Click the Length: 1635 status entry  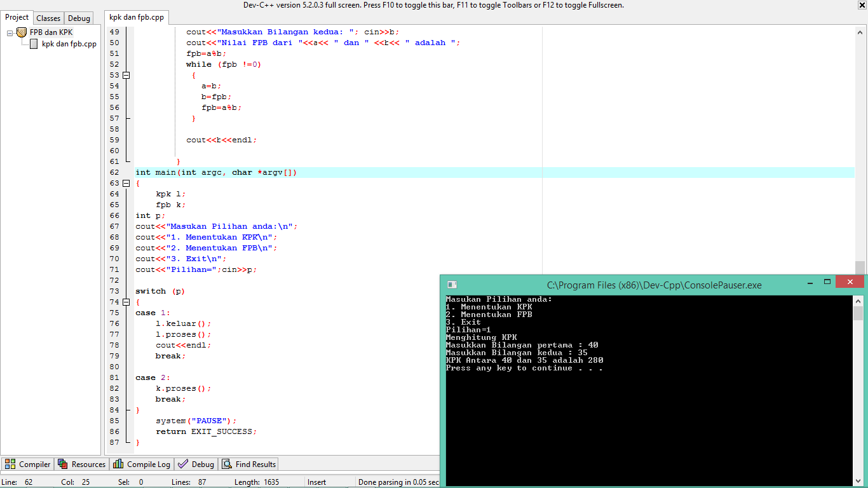pyautogui.click(x=257, y=482)
